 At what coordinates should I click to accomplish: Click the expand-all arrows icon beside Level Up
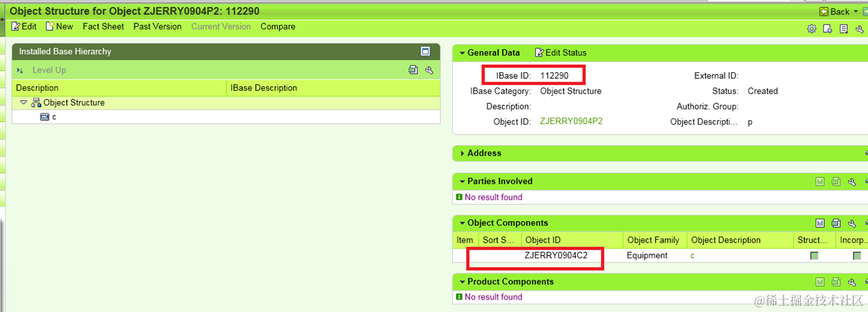[21, 70]
